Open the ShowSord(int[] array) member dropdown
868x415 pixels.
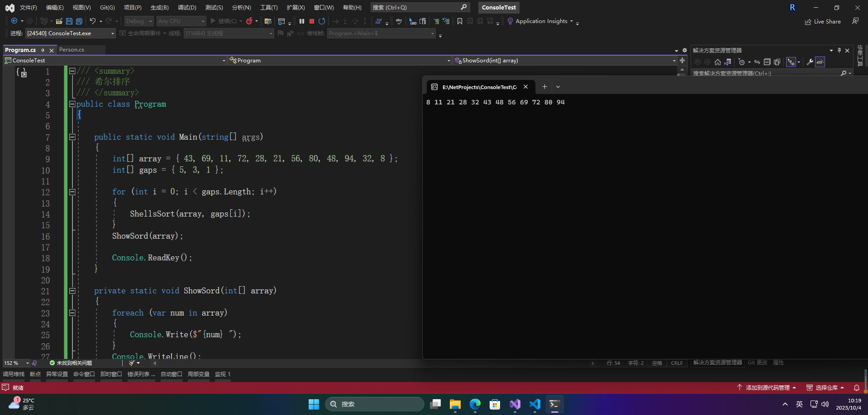pos(565,60)
